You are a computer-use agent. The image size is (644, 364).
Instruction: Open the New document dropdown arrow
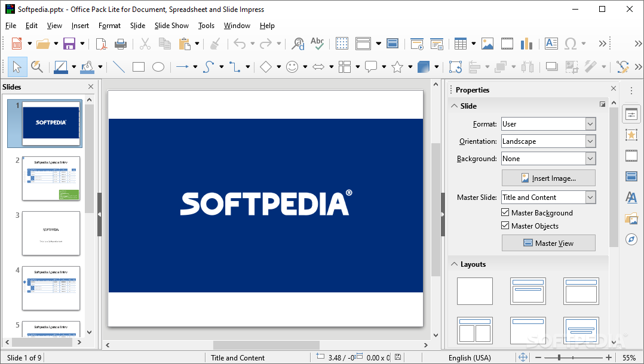coord(30,44)
